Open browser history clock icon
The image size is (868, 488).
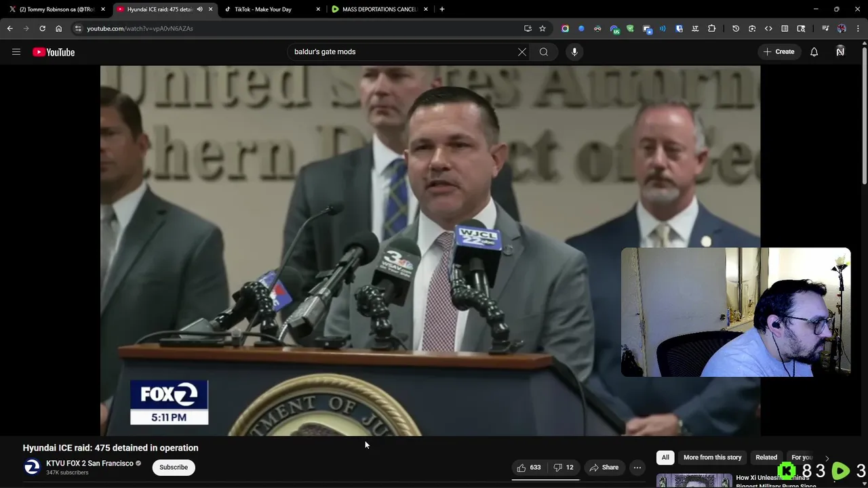pyautogui.click(x=736, y=28)
